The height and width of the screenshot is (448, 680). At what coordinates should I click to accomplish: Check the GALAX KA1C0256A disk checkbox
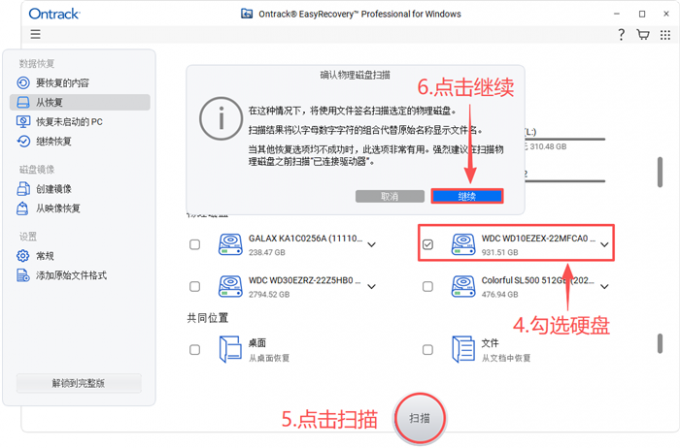coord(195,245)
